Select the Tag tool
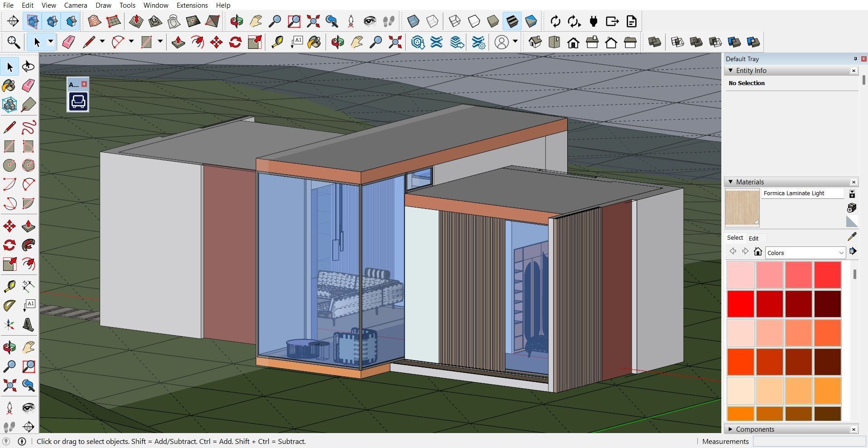This screenshot has width=868, height=448. (x=28, y=105)
